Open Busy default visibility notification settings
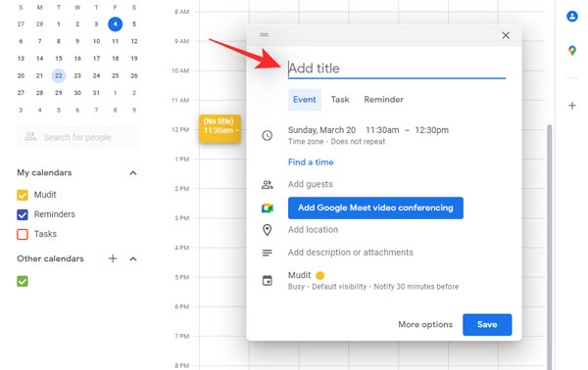Screen dimensions: 588x370 point(373,287)
